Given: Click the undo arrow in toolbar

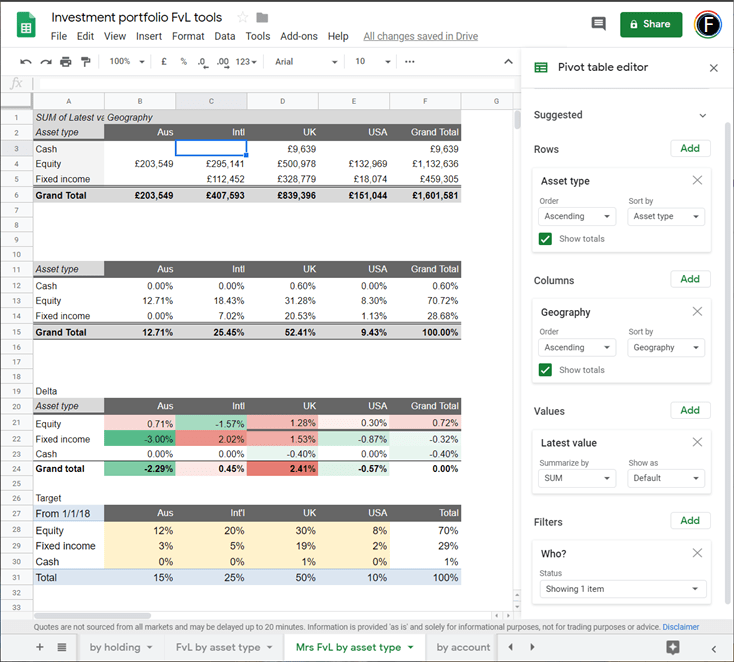Looking at the screenshot, I should pos(25,62).
